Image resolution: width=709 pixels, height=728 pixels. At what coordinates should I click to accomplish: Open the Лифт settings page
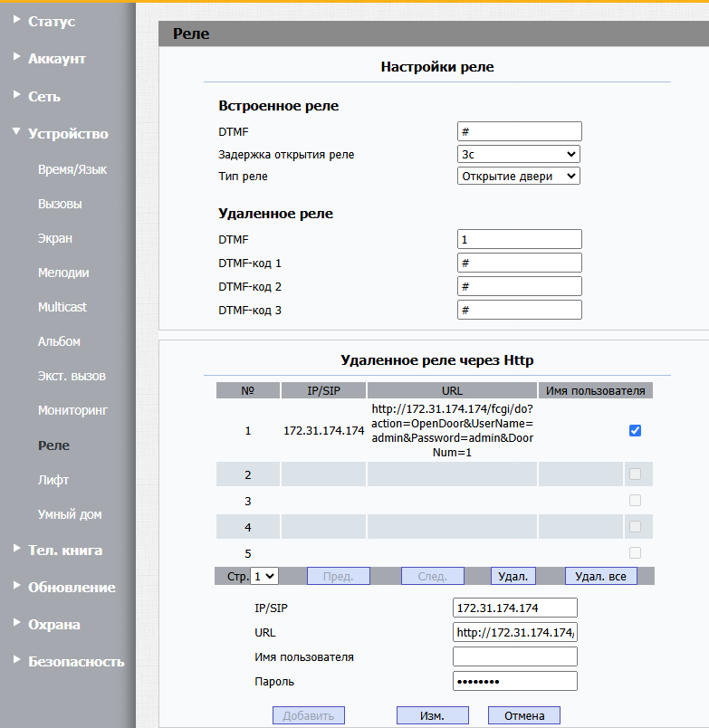pyautogui.click(x=53, y=480)
